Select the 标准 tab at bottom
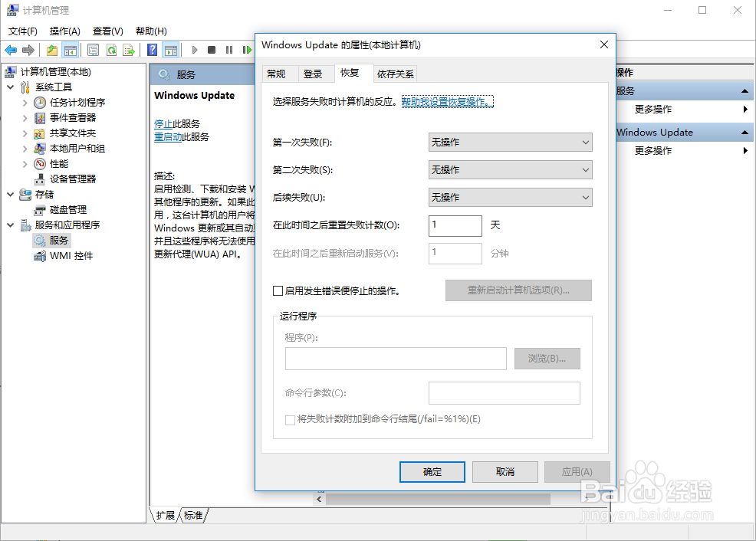This screenshot has width=756, height=541. coord(192,516)
